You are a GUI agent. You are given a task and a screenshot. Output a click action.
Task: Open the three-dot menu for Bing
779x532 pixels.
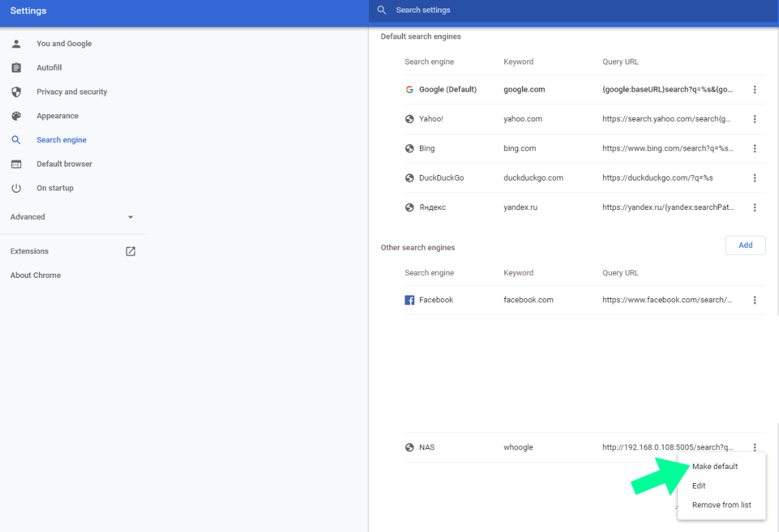[x=755, y=148]
